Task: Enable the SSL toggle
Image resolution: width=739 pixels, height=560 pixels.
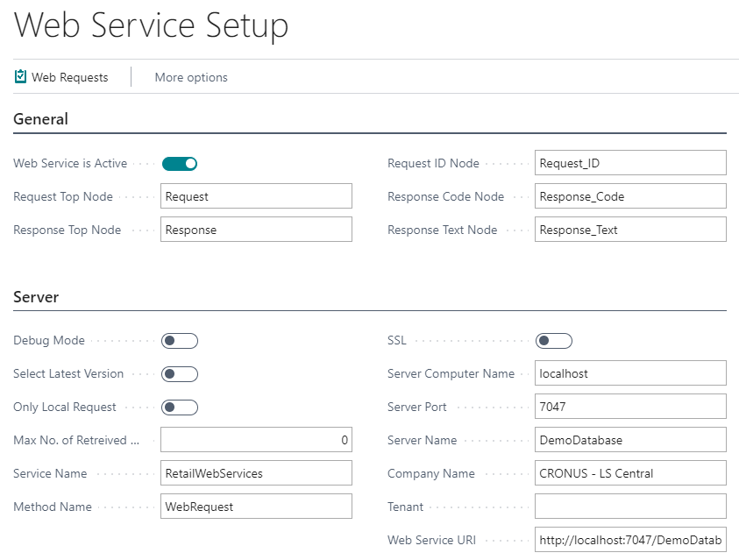Action: click(554, 341)
